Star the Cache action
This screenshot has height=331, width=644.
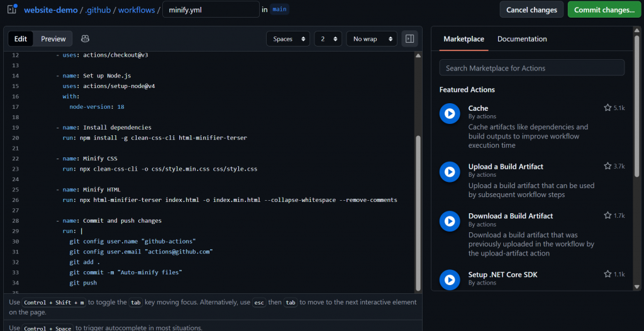coord(608,108)
